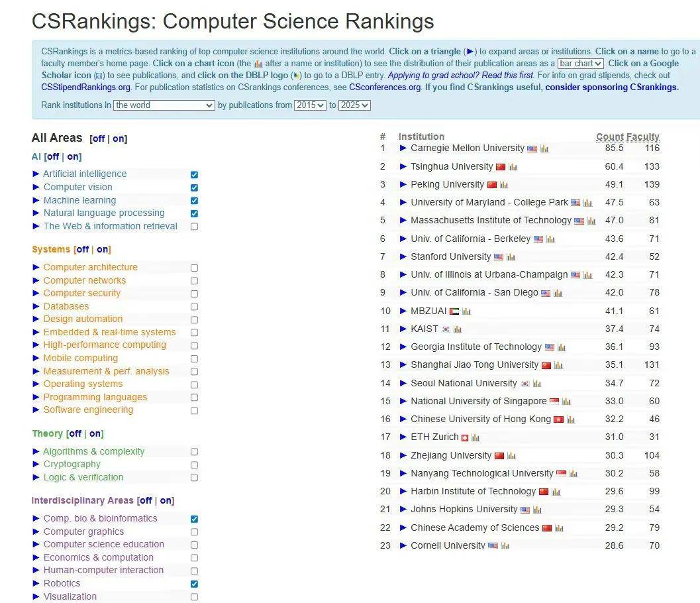
Task: Enable The Web & information retrieval checkbox
Action: tap(194, 227)
